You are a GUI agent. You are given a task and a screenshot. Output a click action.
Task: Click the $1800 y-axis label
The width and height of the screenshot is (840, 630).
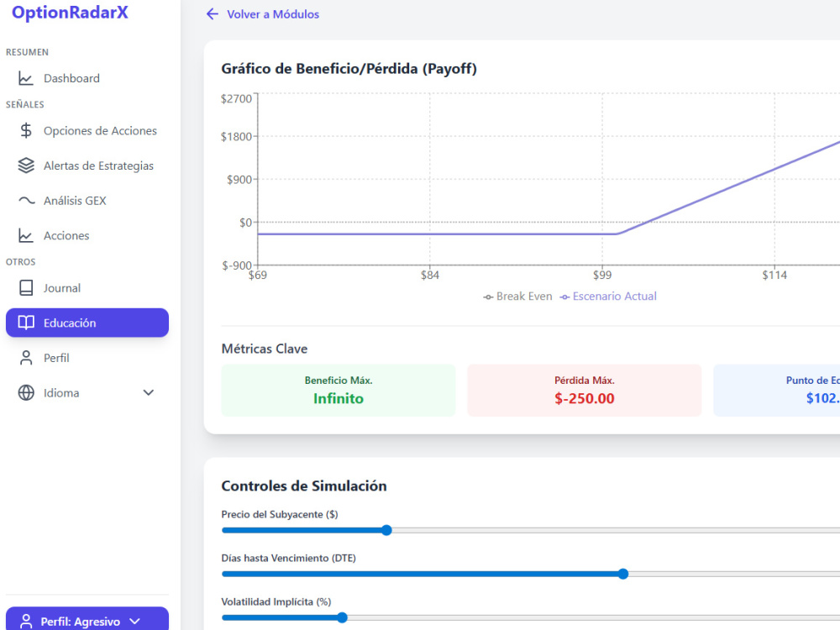(236, 137)
